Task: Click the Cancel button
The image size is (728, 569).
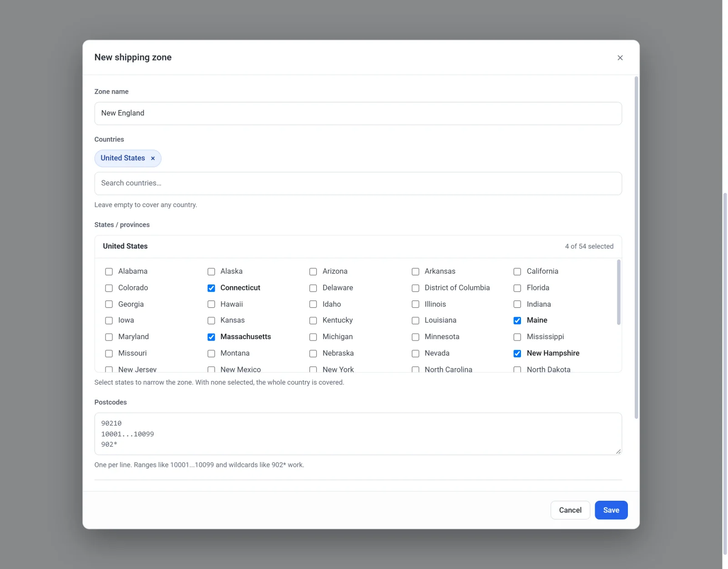Action: click(x=570, y=510)
